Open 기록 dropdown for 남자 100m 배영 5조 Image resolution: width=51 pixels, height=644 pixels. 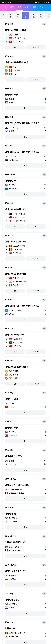point(36,351)
